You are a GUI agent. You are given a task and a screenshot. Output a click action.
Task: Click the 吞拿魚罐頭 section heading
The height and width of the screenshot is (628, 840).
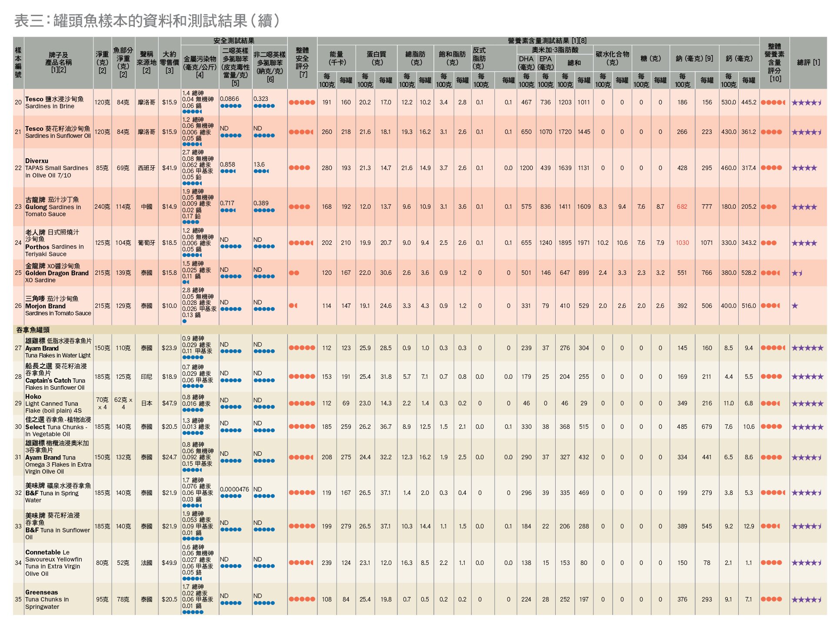(33, 330)
